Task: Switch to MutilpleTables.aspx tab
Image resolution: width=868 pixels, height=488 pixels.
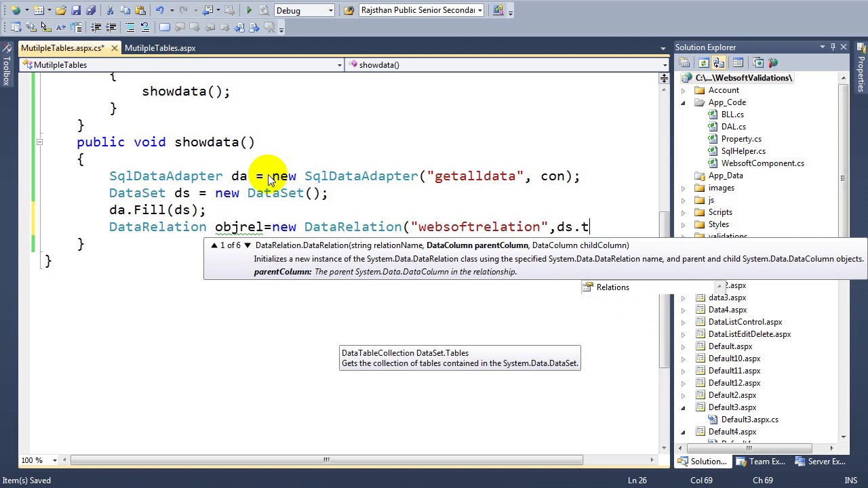Action: click(160, 48)
